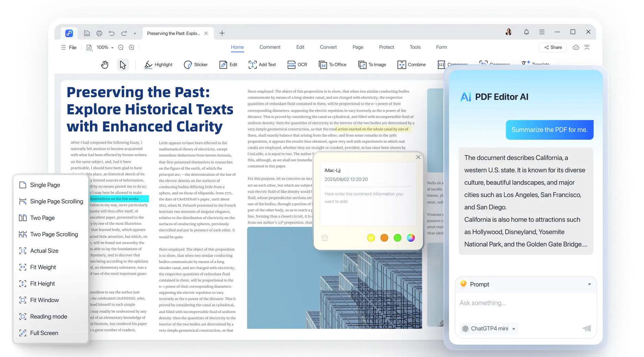
Task: Expand the quick access dropdown arrow
Action: tap(135, 34)
